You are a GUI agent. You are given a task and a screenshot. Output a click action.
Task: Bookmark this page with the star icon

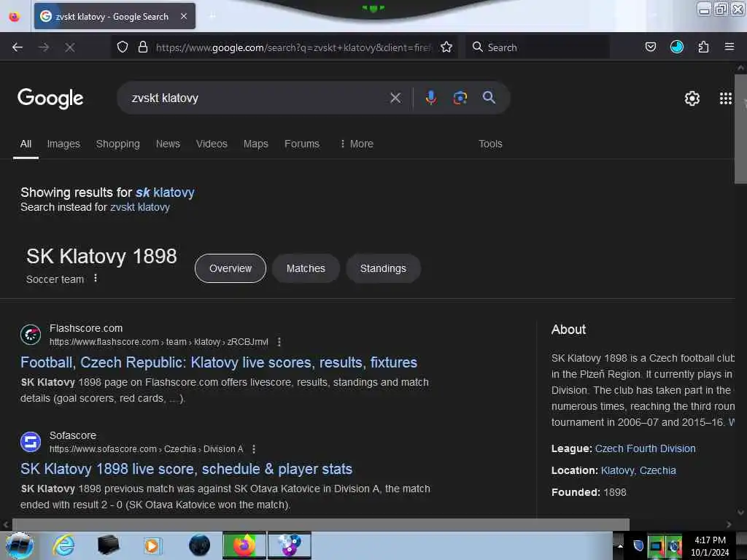coord(446,47)
